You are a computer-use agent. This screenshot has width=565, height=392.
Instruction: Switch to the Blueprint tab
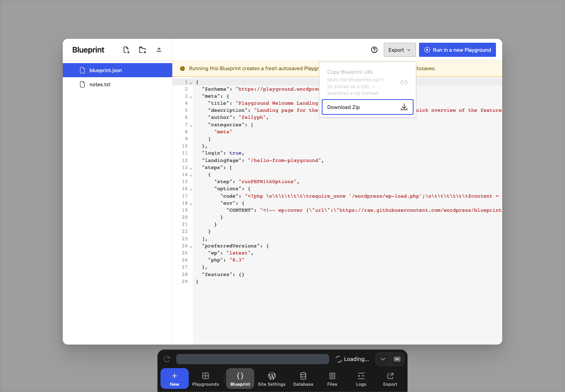(x=240, y=379)
